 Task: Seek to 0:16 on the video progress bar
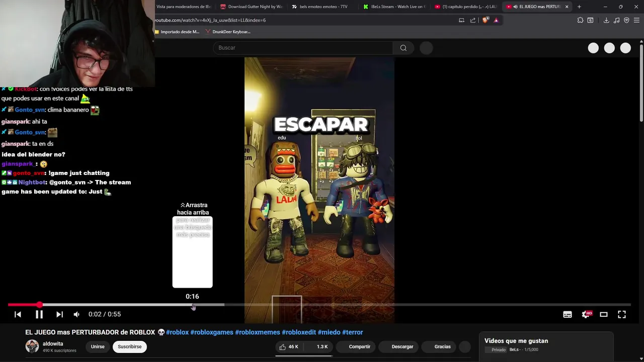point(193,305)
